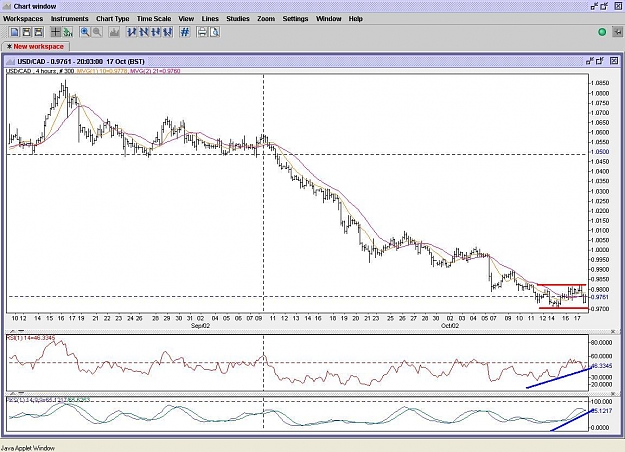This screenshot has height=452, width=625.
Task: Open the View menu
Action: point(186,19)
